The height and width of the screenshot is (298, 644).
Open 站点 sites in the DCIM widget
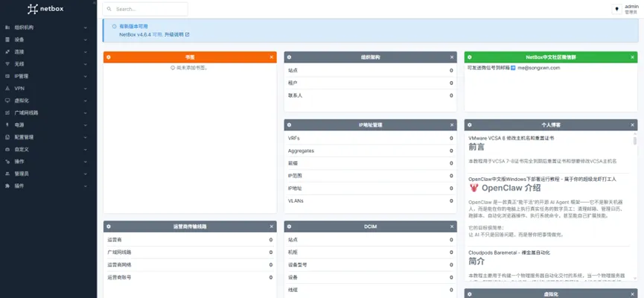[371, 240]
